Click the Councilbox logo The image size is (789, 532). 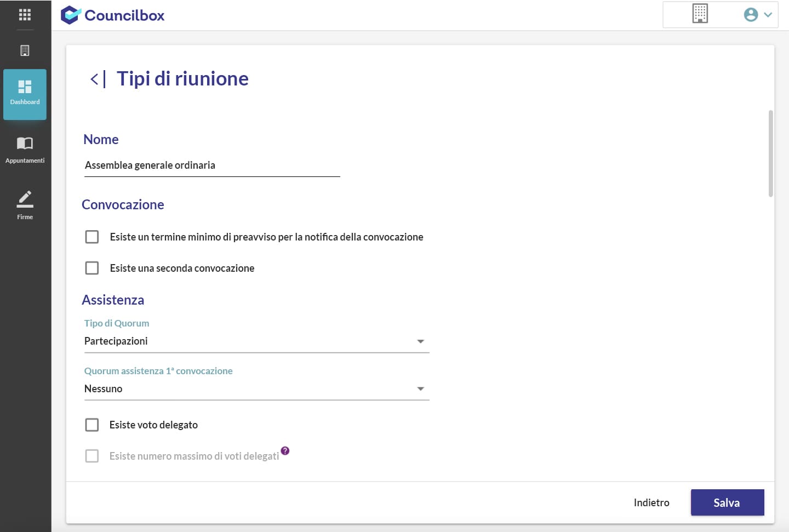point(113,15)
